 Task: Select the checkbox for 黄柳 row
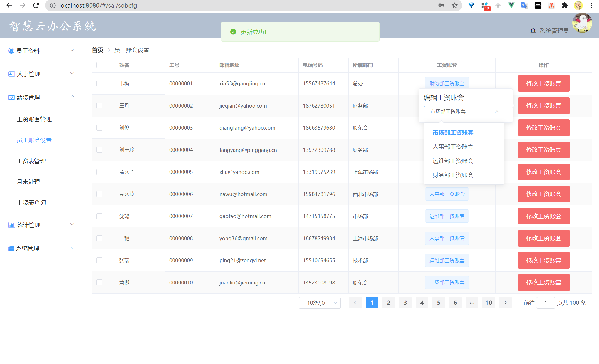tap(99, 282)
